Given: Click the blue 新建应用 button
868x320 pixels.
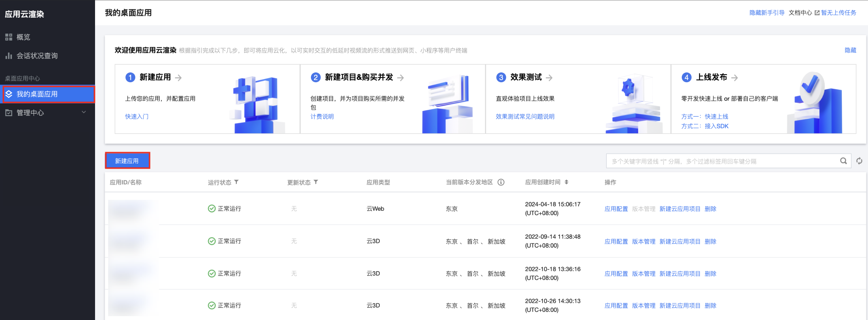Looking at the screenshot, I should click(x=127, y=161).
